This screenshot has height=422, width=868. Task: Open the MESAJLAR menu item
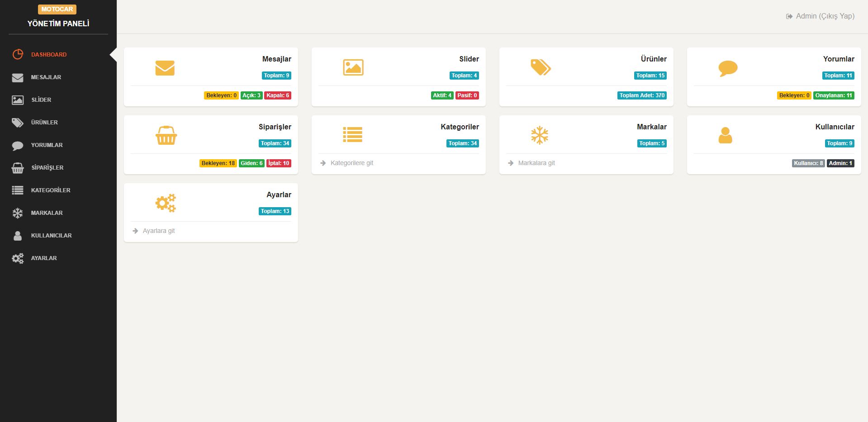46,77
